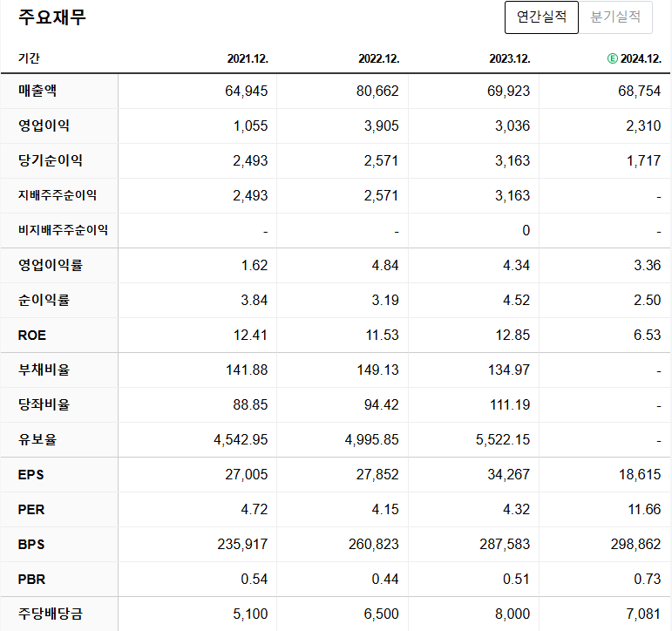Screen dimensions: 672x631
Task: Click the PBR row label
Action: pyautogui.click(x=31, y=579)
